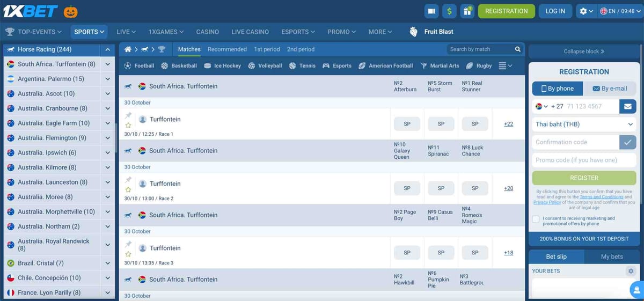644x301 pixels.
Task: Open the LIVE menu
Action: 126,32
